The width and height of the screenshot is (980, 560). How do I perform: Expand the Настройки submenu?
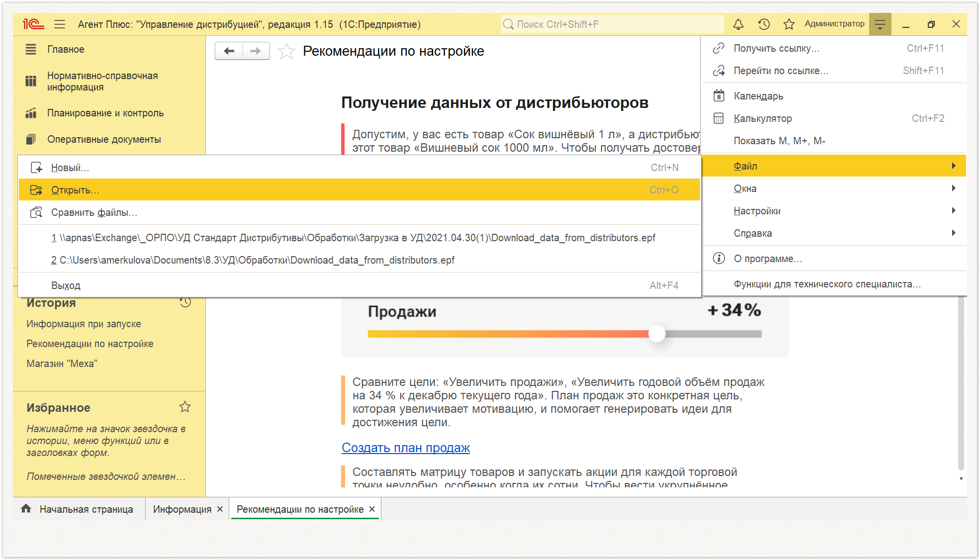834,211
